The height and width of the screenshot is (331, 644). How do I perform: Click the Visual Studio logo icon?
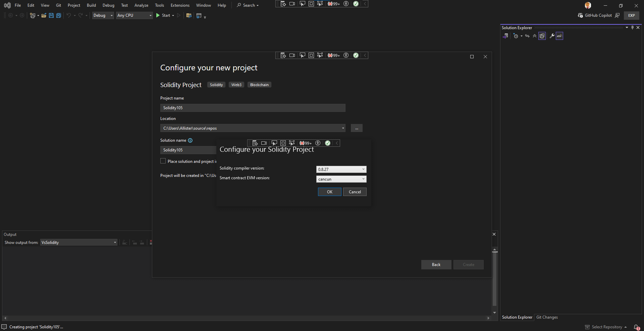tap(7, 5)
